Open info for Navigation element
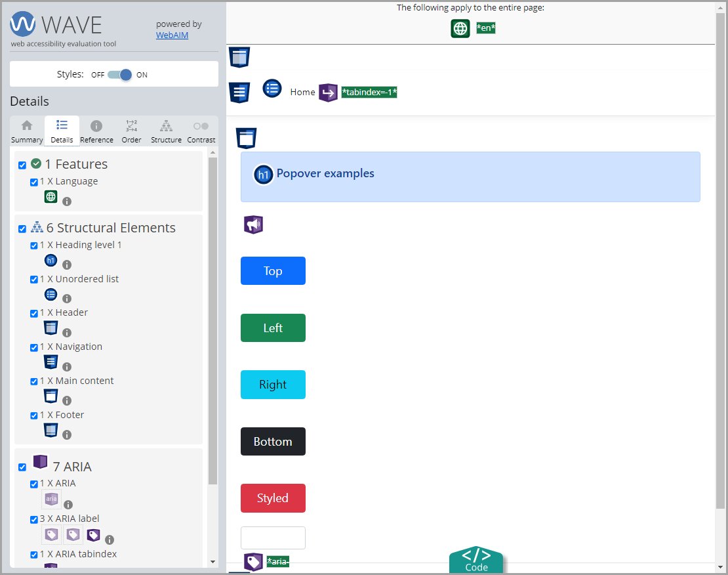The image size is (728, 575). 67,366
